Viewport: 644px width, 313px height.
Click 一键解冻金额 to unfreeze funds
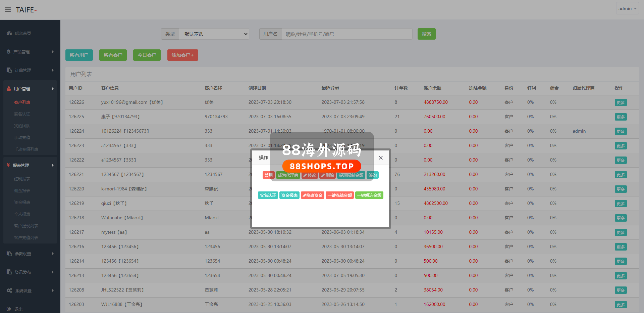click(x=369, y=195)
